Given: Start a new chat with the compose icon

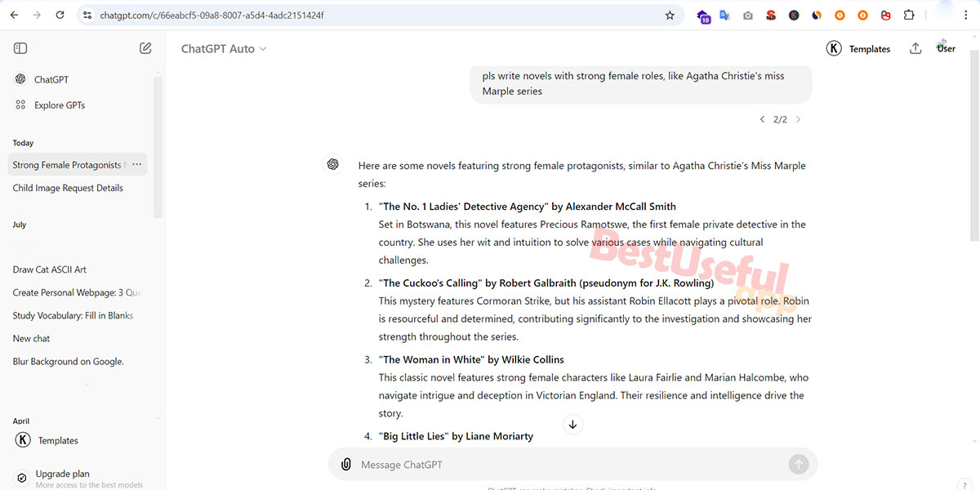Looking at the screenshot, I should 145,48.
